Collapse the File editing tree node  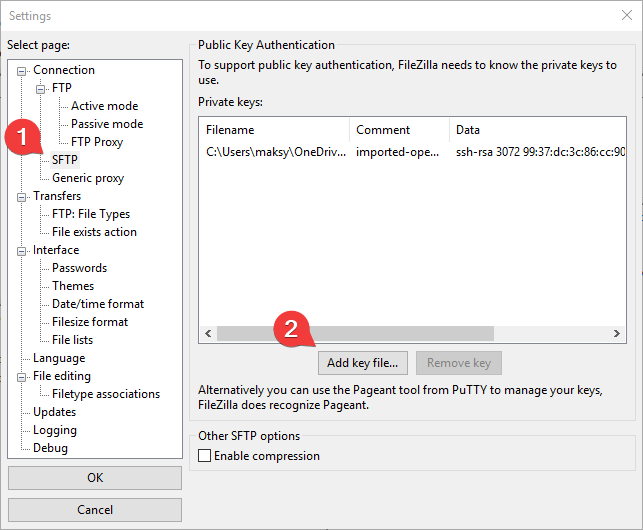[x=24, y=376]
